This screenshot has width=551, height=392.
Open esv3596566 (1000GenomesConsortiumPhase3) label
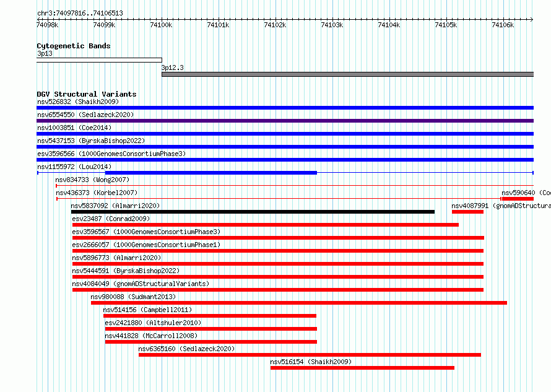click(x=111, y=154)
